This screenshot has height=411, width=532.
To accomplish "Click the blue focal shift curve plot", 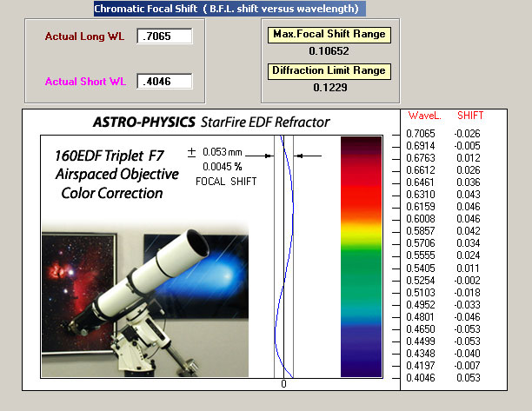I will (284, 256).
